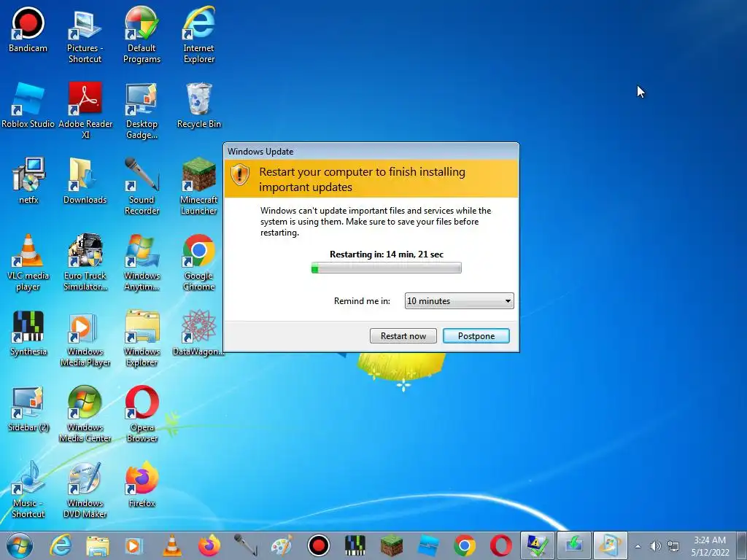Click the Windows Update dialog title bar
This screenshot has width=747, height=560.
click(371, 152)
